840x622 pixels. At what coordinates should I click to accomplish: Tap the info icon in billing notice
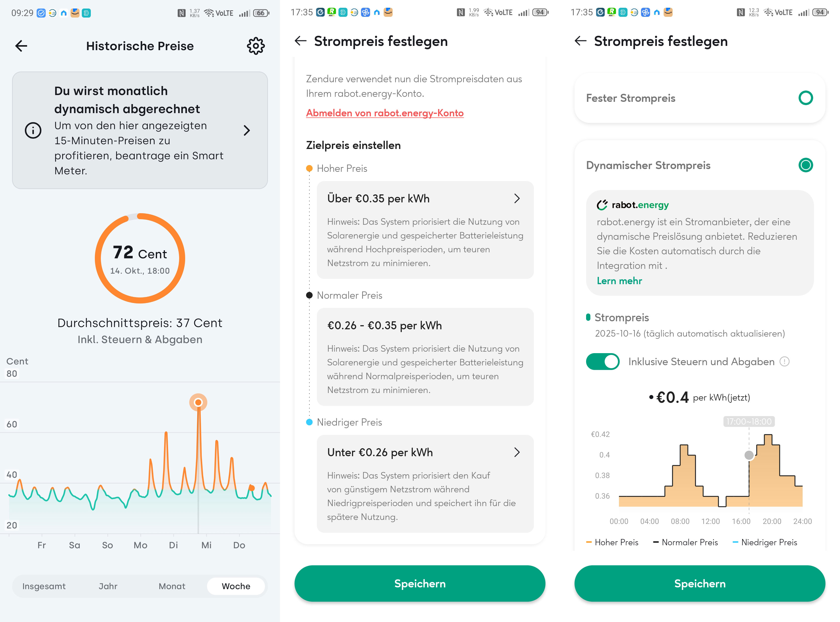click(33, 130)
